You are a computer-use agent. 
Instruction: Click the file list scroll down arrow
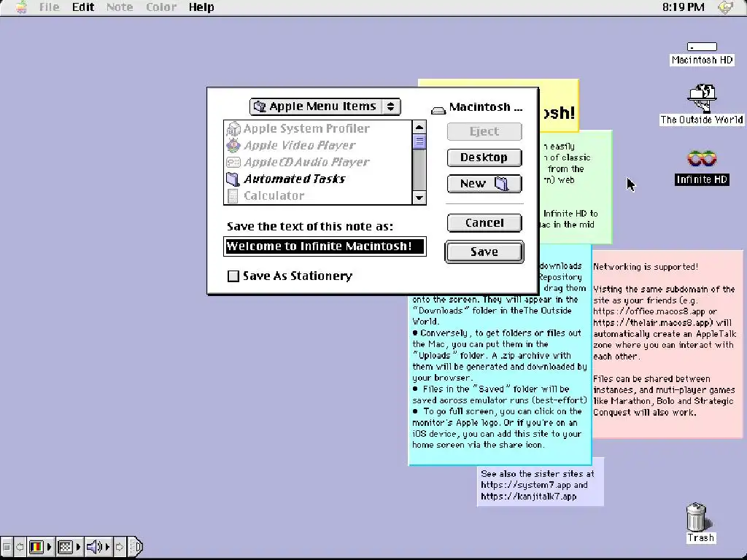point(419,197)
